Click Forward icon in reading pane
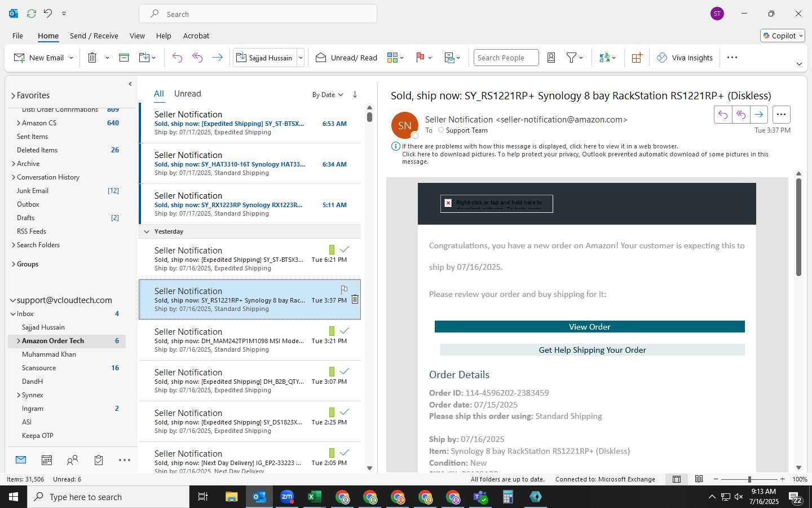 pyautogui.click(x=759, y=115)
